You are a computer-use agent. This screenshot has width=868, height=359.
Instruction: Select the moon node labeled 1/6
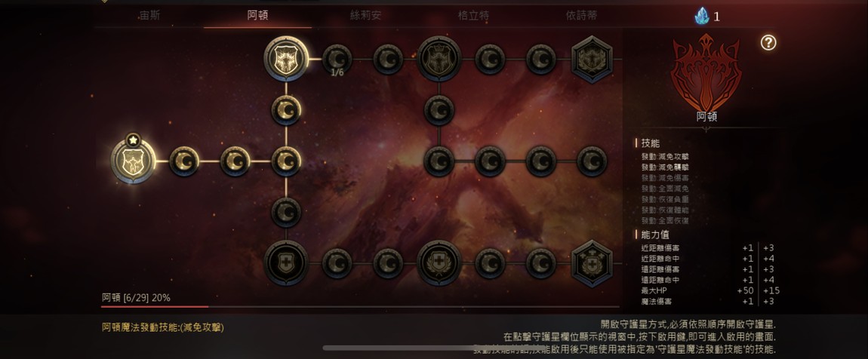point(337,59)
